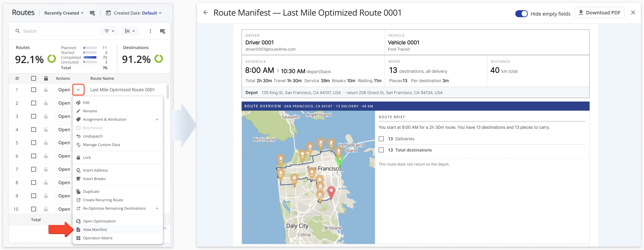Screen dimensions: 644x250
Task: Click the Open button in row 7
Action: 64,169
